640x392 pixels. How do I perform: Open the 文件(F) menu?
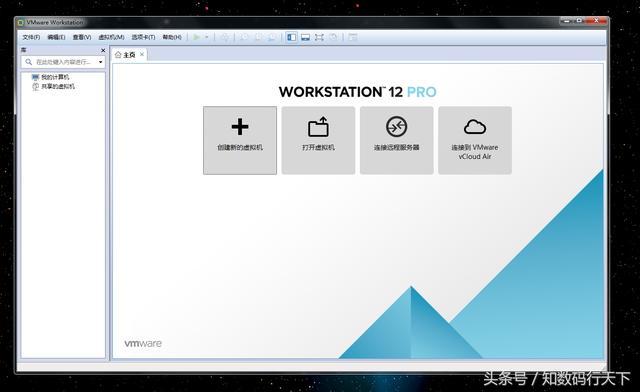(x=31, y=37)
